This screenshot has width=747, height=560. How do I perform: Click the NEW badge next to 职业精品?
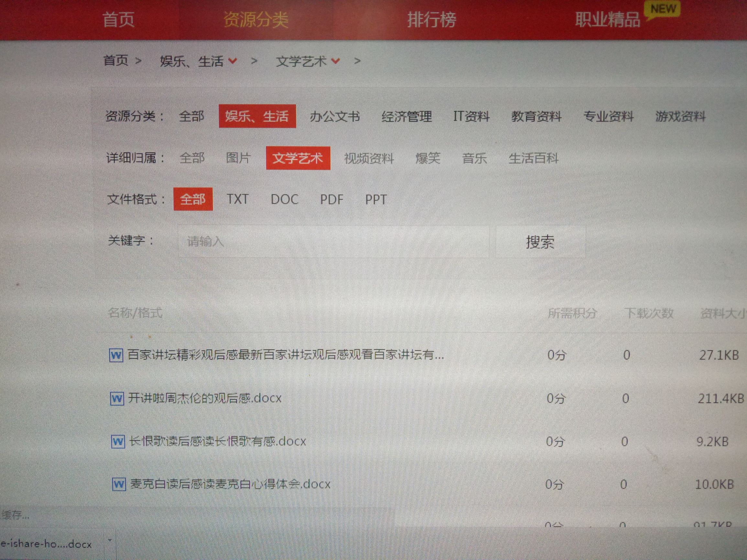[x=663, y=9]
